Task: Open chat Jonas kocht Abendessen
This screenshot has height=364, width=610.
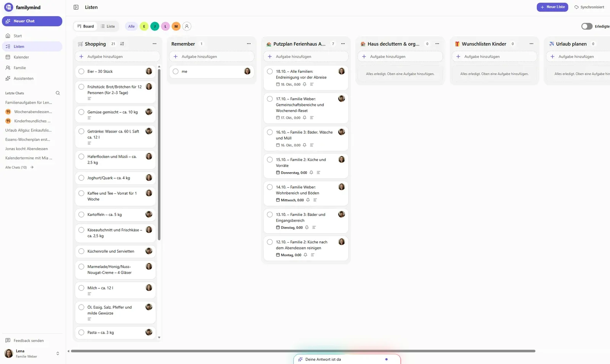Action: point(27,149)
